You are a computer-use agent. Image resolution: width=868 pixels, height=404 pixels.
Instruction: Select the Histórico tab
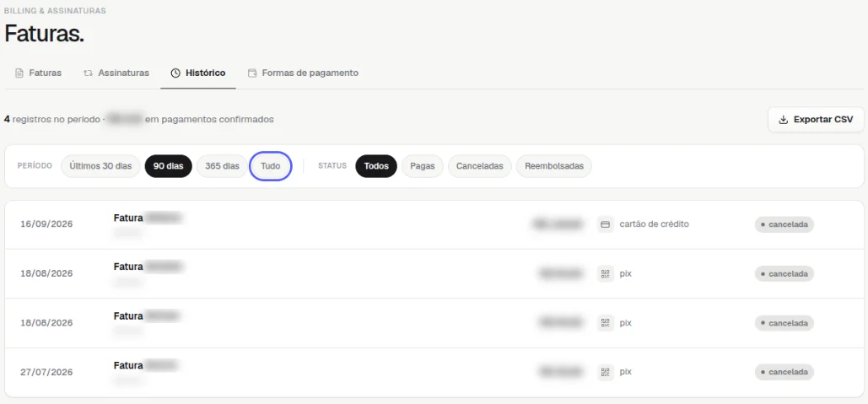[198, 73]
